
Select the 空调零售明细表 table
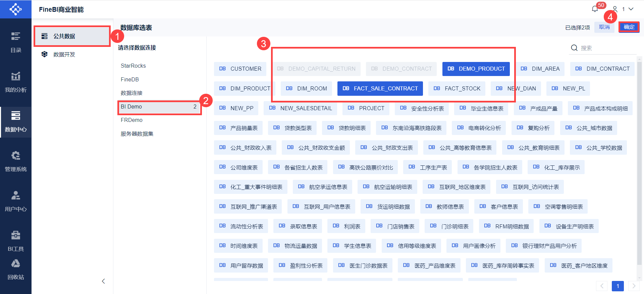(x=558, y=207)
